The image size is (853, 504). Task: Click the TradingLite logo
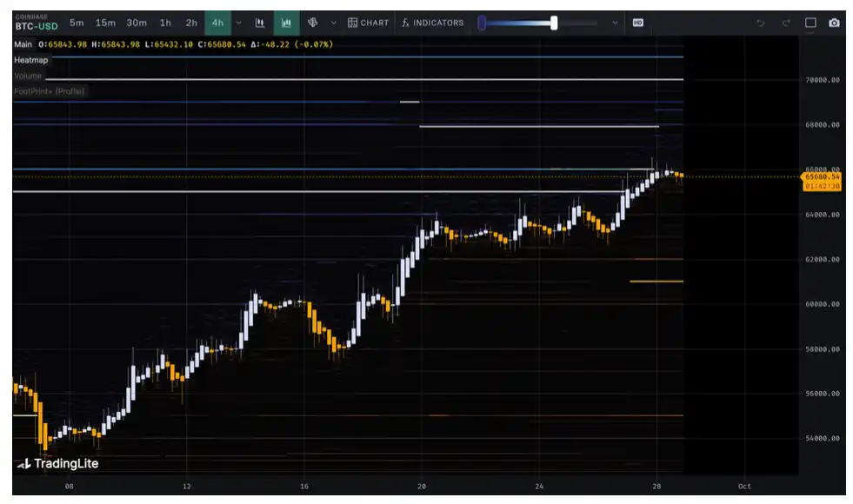point(57,464)
